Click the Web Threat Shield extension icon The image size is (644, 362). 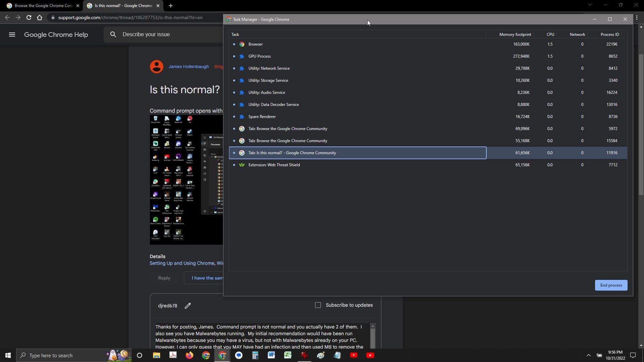tap(242, 165)
